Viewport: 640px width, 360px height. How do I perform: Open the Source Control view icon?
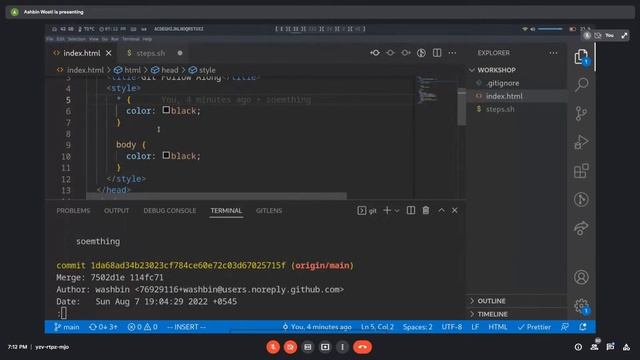581,113
